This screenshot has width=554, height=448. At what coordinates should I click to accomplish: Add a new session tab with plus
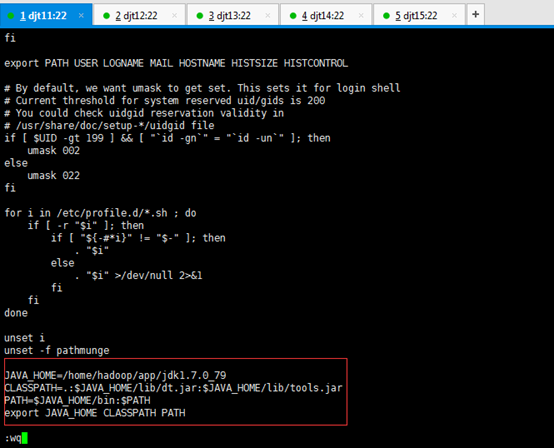(476, 14)
